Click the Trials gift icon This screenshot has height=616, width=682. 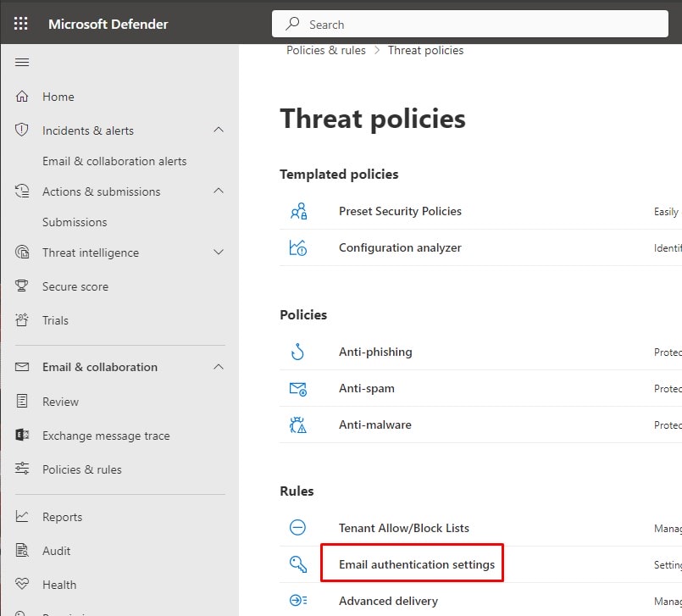click(22, 319)
